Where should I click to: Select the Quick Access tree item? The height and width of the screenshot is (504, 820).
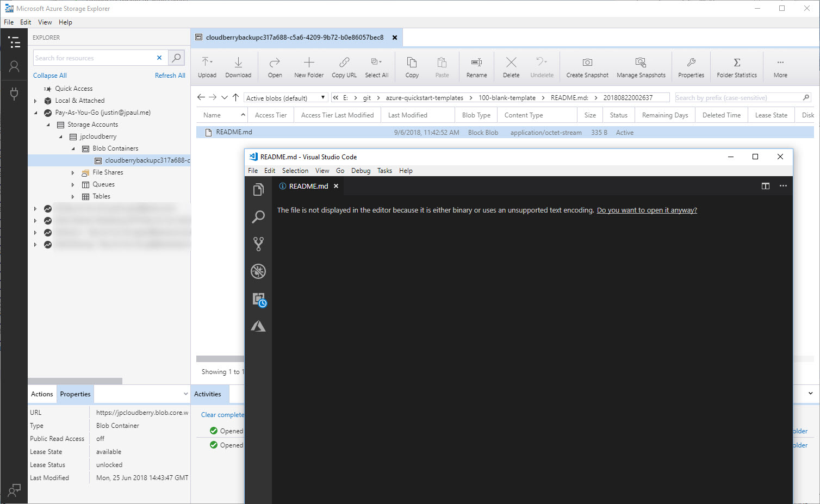[x=73, y=89]
